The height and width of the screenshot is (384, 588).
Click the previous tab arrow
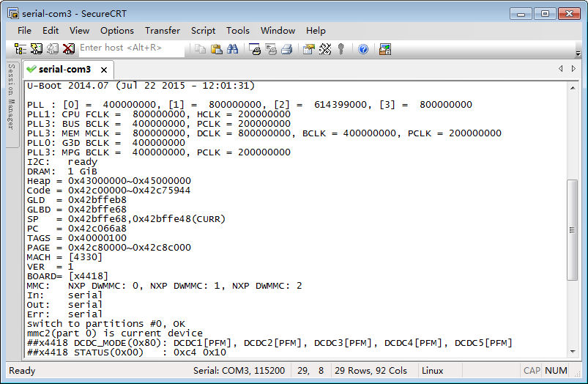[x=561, y=69]
